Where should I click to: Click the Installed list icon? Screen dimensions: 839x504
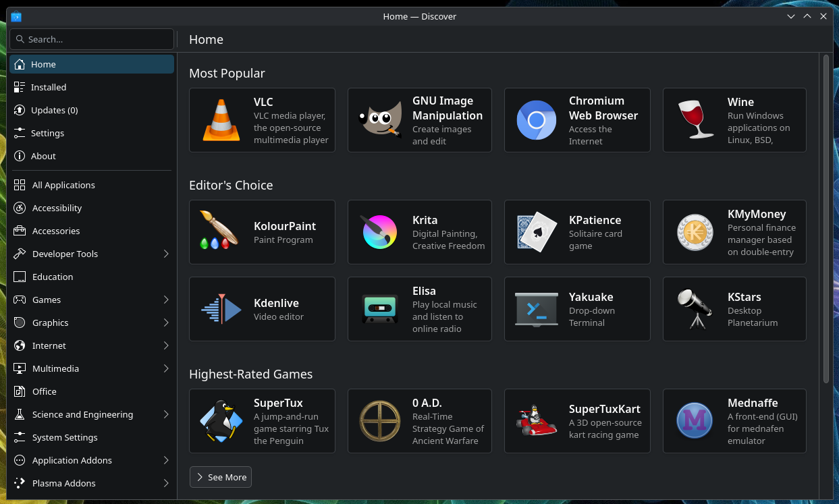coord(20,87)
